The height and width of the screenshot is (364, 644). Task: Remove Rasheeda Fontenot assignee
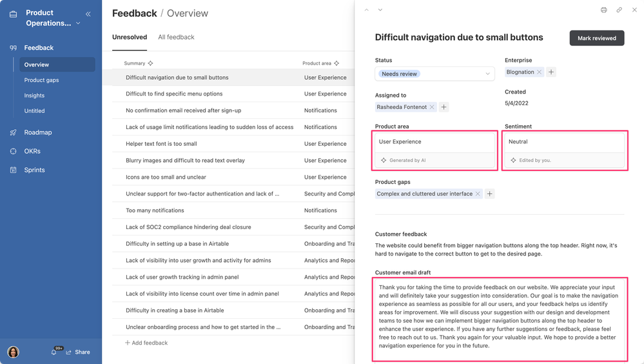click(432, 107)
